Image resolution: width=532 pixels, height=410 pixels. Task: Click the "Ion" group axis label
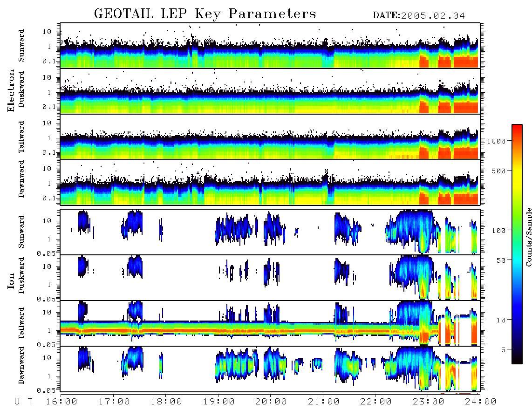[x=11, y=280]
